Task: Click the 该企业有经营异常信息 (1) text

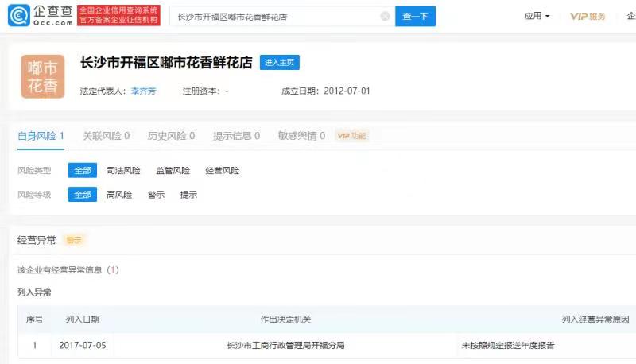Action: [68, 270]
